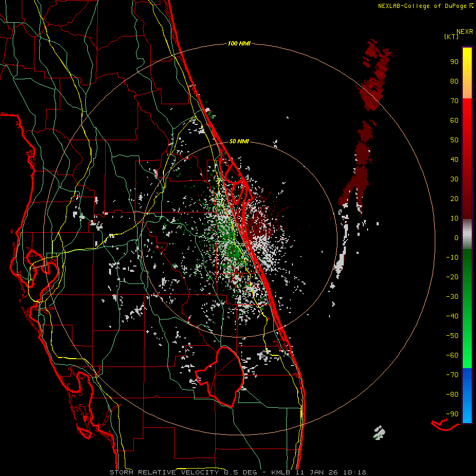Click the 70 value on velocity scale
This screenshot has height=476, width=476.
454,101
